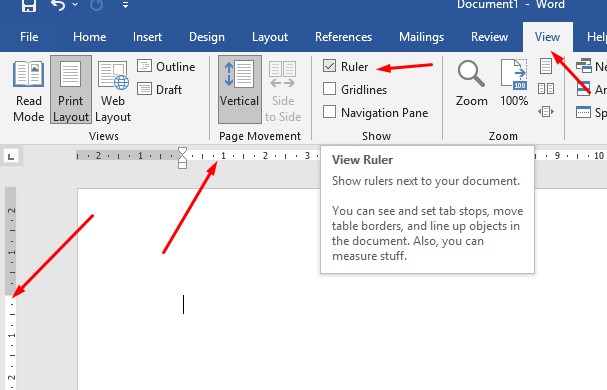Open the Zoom dialog magnifier button
The height and width of the screenshot is (390, 607).
(471, 83)
